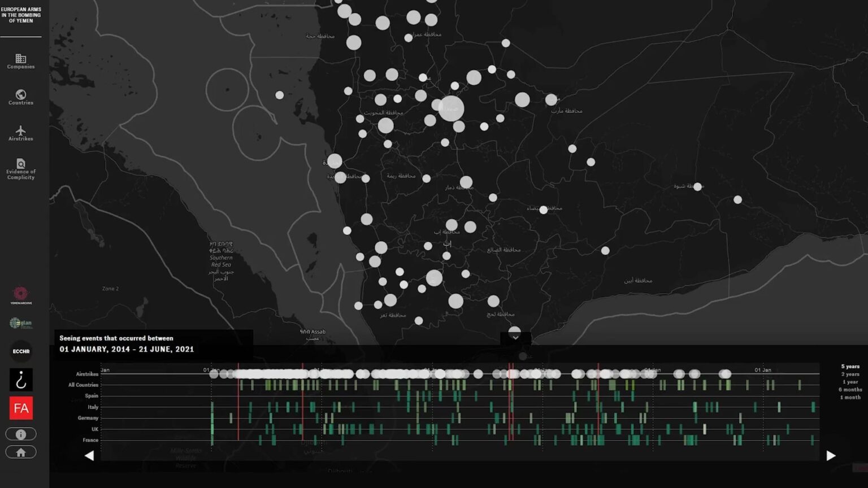Go to the home button
This screenshot has width=868, height=488.
point(21,452)
